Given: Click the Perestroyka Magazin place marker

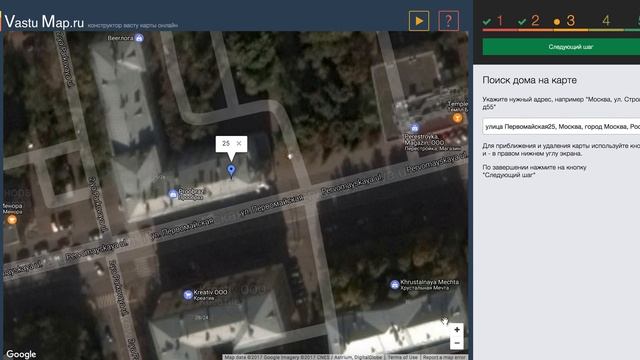Looking at the screenshot, I should point(415,128).
